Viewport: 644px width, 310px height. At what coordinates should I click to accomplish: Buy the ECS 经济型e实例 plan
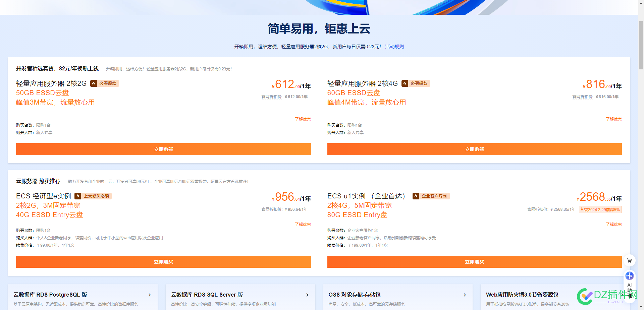point(163,262)
